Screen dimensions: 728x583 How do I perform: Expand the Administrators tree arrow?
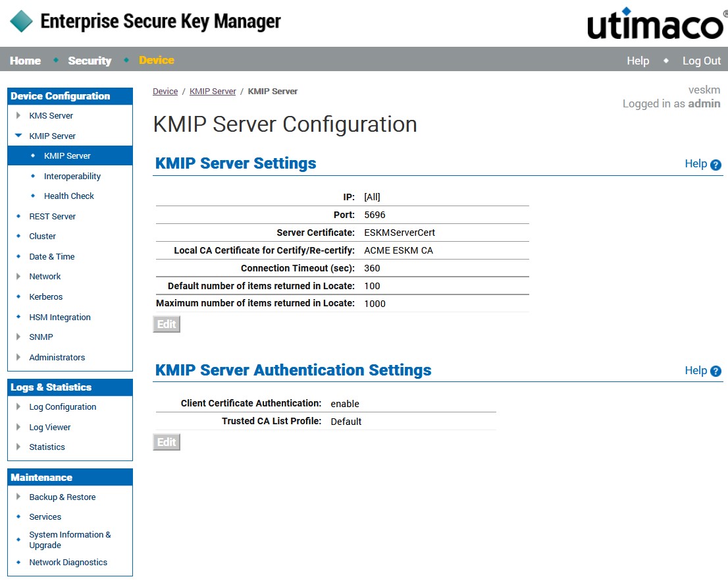coord(18,357)
